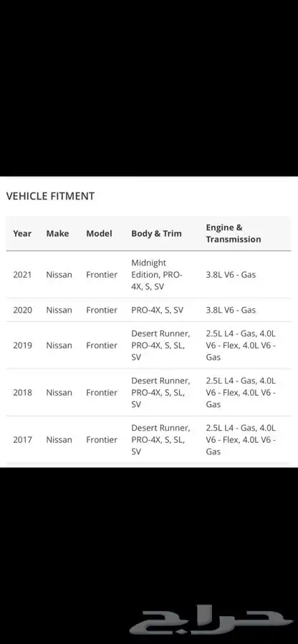Click the 2017 engine options cell
This screenshot has width=298, height=644.
pos(241,440)
